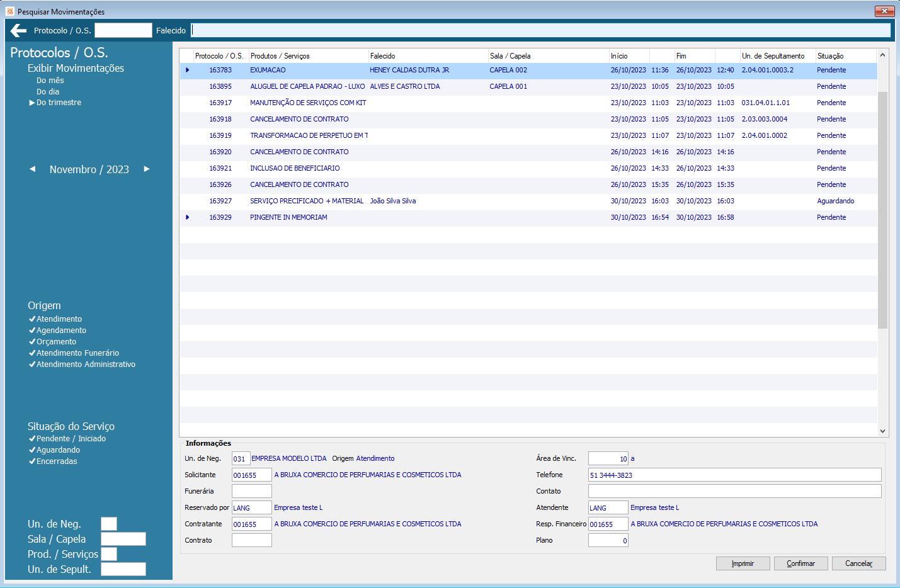Viewport: 900px width, 588px height.
Task: Toggle Atendimento origin filter
Action: 55,319
